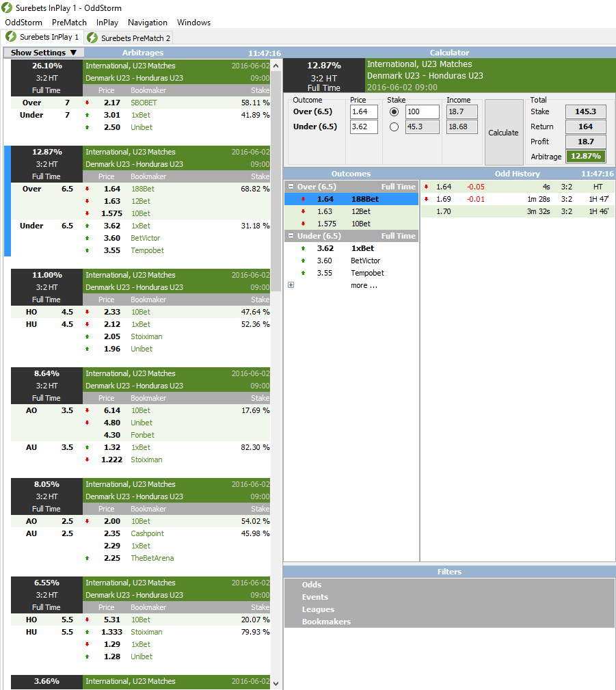616x690 pixels.
Task: Click the red down arrow next to 1.69 in Odd History
Action: point(427,200)
